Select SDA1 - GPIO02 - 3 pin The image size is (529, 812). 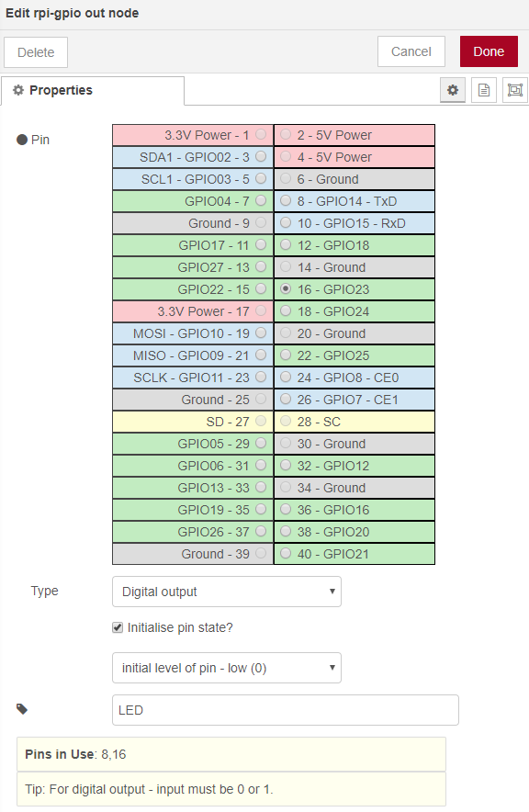click(261, 156)
